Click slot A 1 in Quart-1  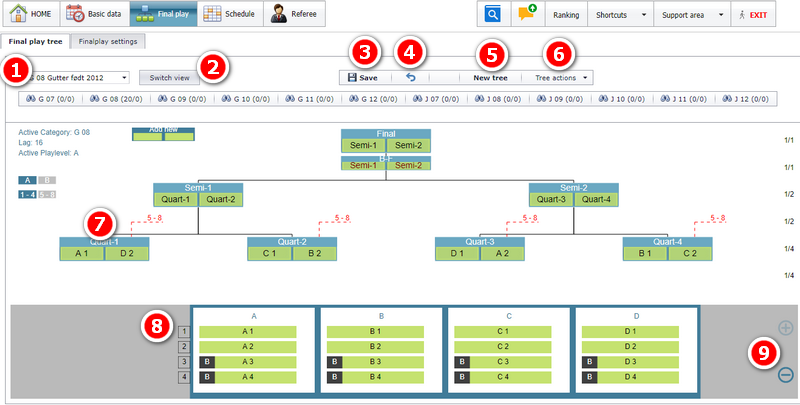[82, 253]
